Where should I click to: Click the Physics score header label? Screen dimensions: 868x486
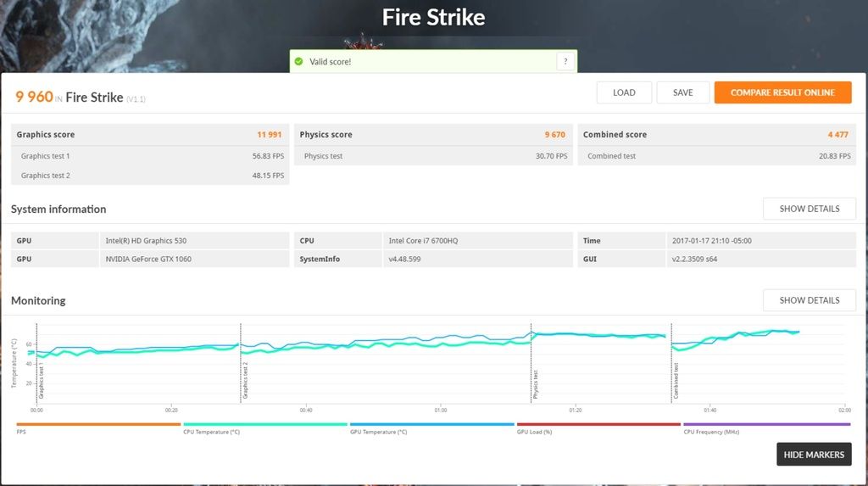click(x=325, y=135)
